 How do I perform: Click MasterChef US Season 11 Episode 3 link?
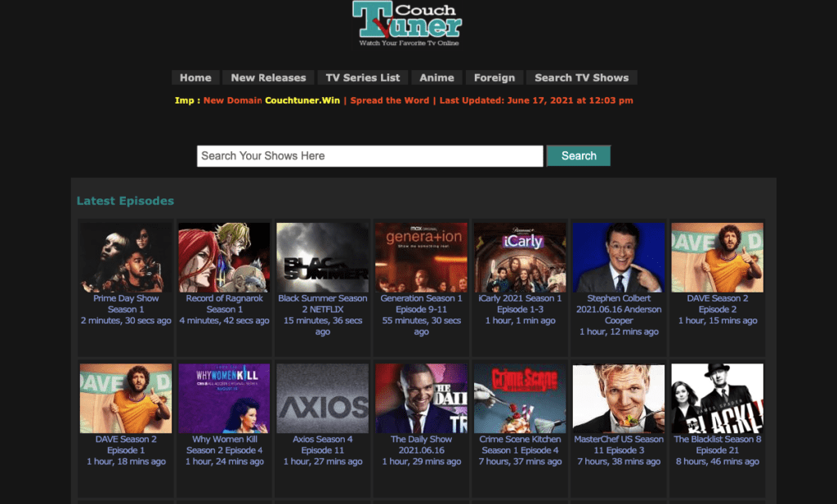click(x=619, y=444)
